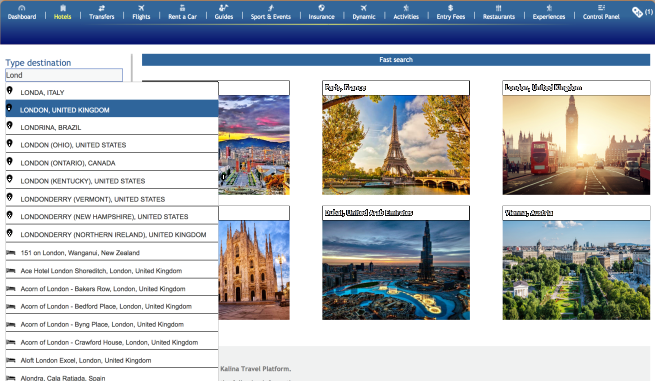The height and width of the screenshot is (381, 655).
Task: Select LONDON, UNITED KINGDOM suggestion
Action: (112, 109)
